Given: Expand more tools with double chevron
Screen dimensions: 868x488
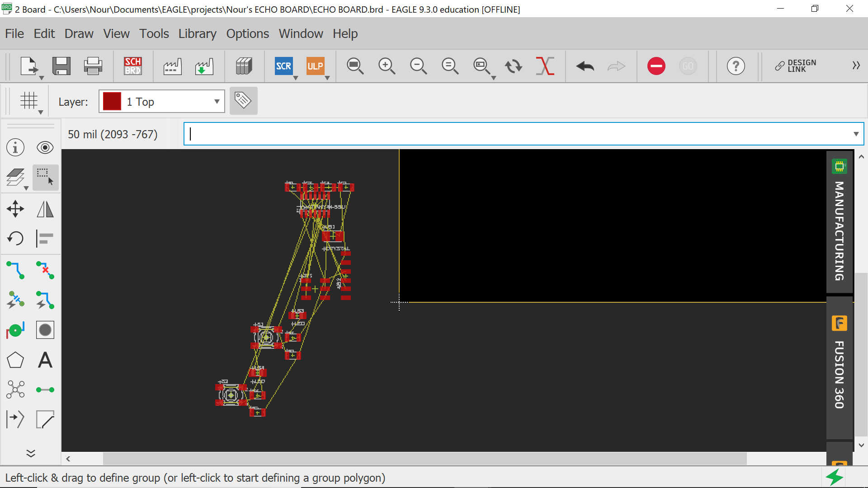Looking at the screenshot, I should point(31,453).
